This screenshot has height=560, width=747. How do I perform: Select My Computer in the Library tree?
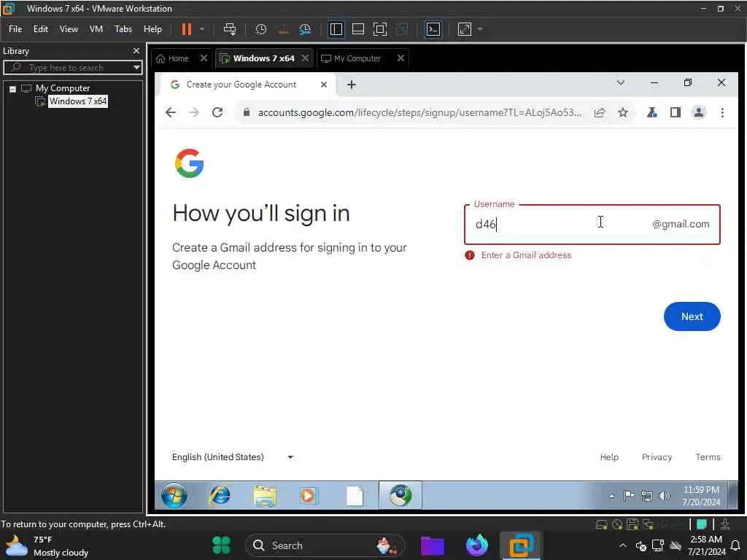[63, 88]
